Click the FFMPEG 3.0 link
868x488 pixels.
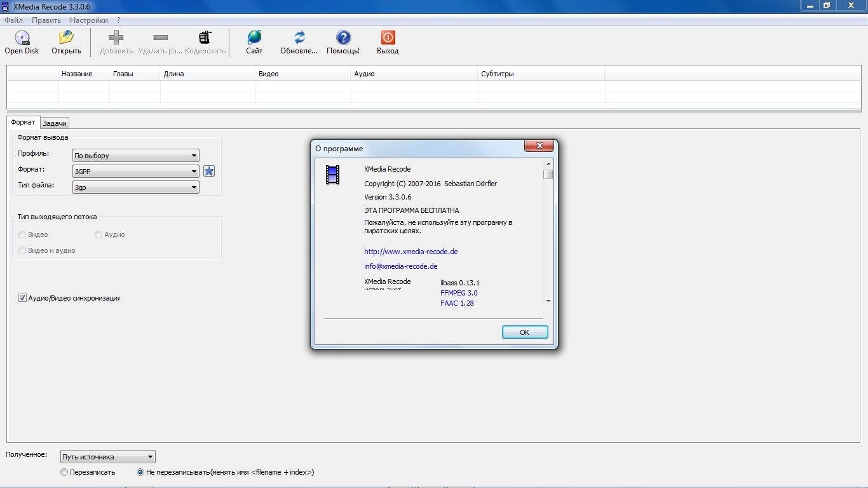[x=459, y=293]
